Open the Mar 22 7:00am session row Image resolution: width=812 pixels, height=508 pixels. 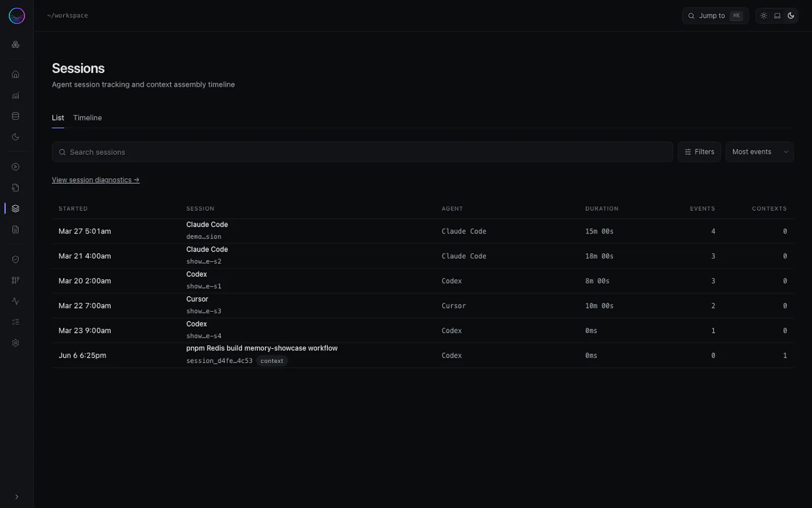(423, 306)
